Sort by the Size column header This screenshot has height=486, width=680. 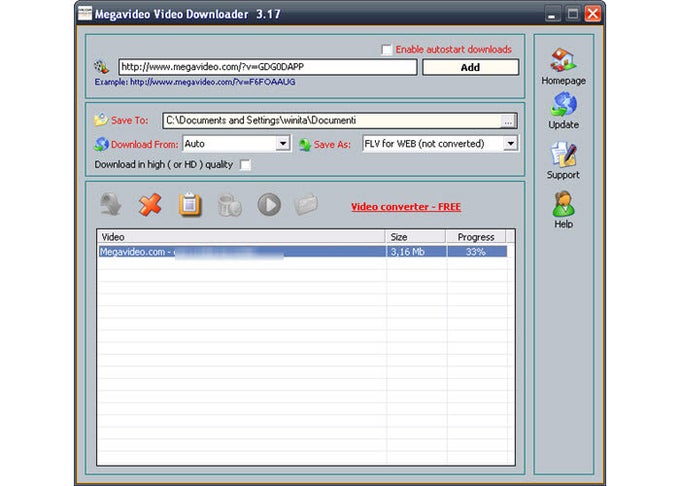click(416, 237)
